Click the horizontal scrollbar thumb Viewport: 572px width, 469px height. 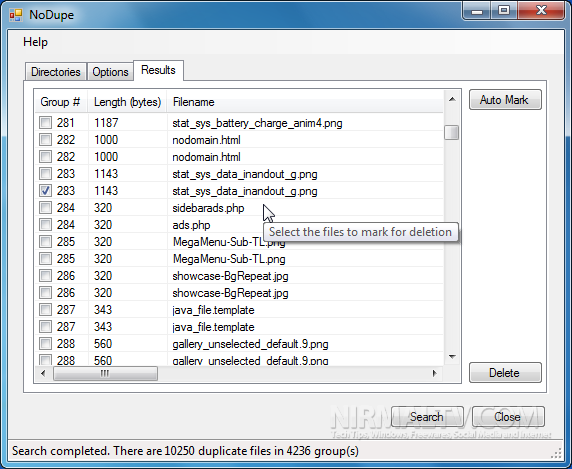coord(105,373)
